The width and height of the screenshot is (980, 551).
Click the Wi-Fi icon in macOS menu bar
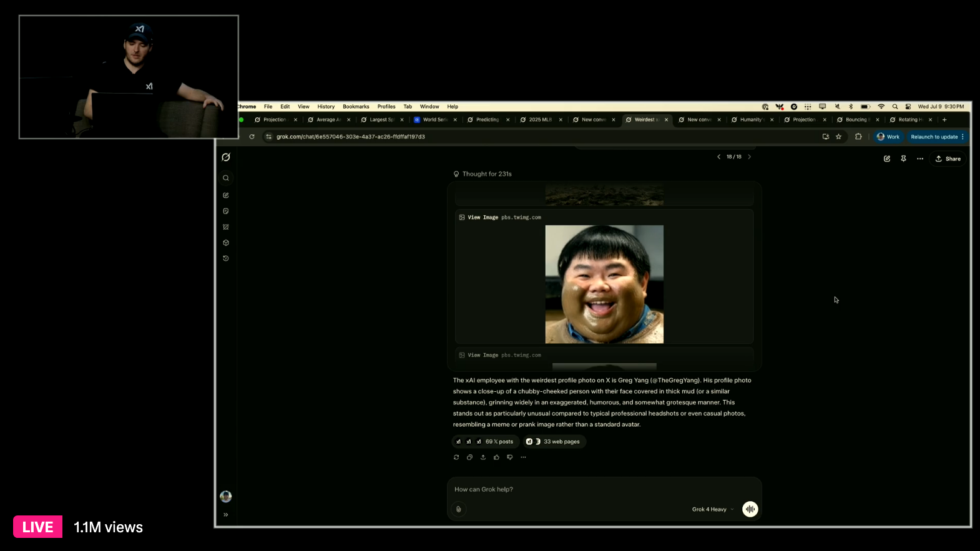click(x=881, y=107)
